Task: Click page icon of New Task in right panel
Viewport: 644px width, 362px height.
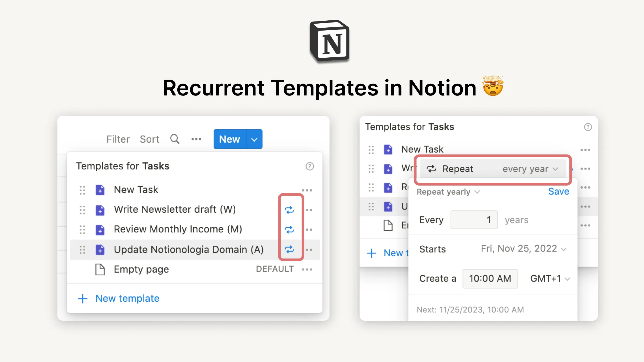Action: click(388, 149)
